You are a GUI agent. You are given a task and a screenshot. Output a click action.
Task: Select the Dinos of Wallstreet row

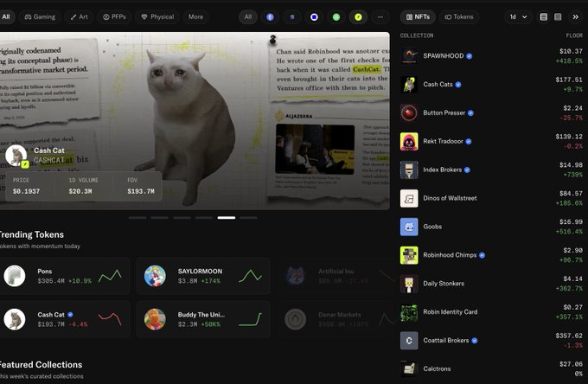point(491,198)
